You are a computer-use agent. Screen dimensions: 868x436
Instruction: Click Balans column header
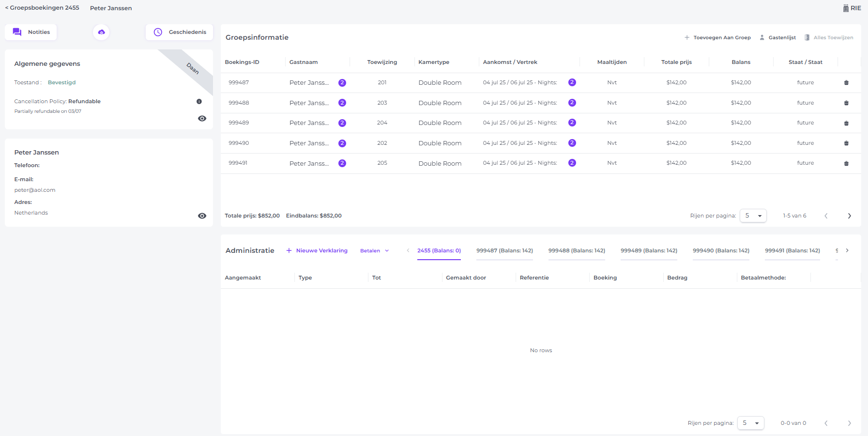(x=741, y=62)
